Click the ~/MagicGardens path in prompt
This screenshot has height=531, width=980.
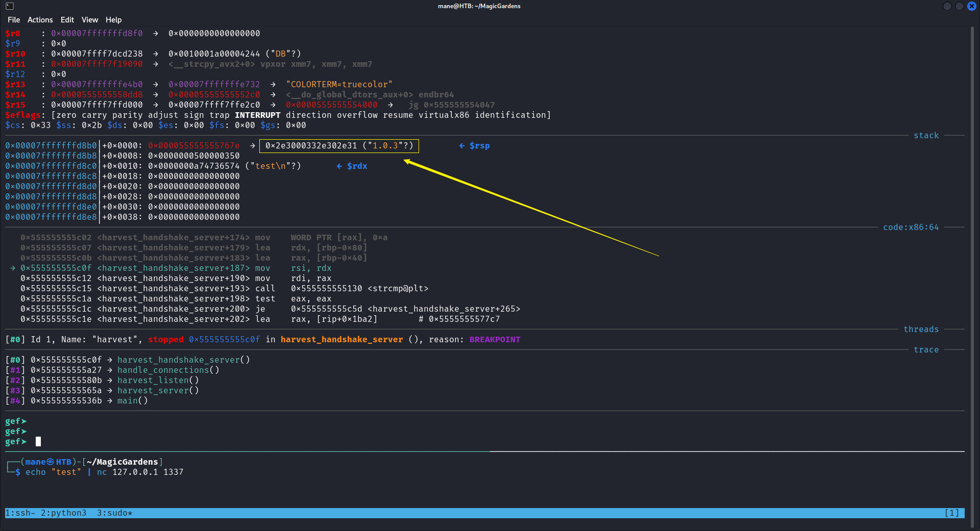click(x=122, y=462)
